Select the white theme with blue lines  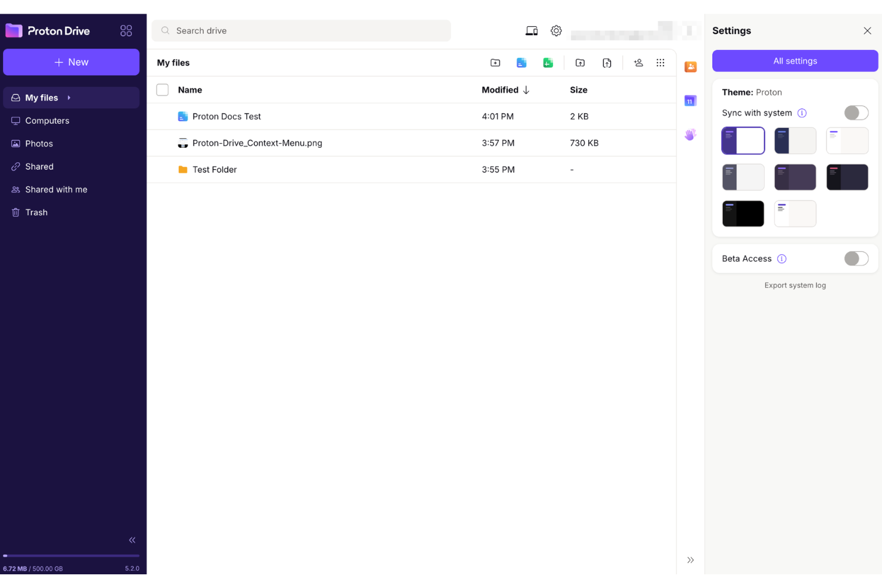[x=795, y=213]
